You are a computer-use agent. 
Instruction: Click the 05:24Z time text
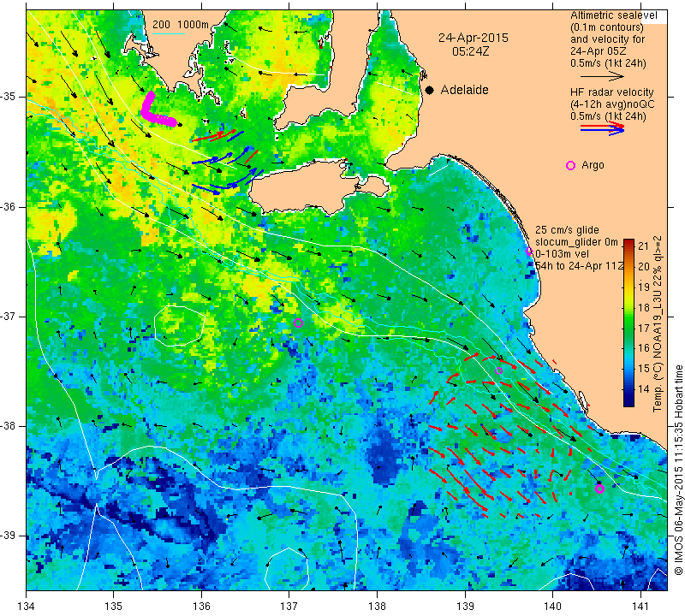pyautogui.click(x=470, y=51)
